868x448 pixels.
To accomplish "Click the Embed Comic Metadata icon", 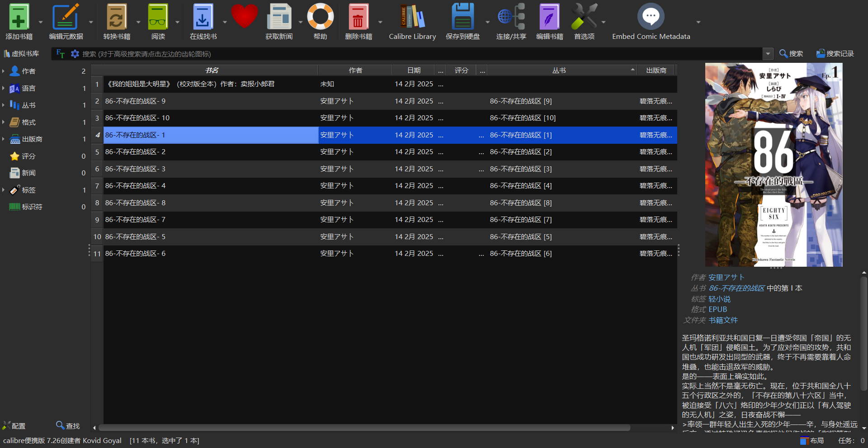I will point(651,17).
